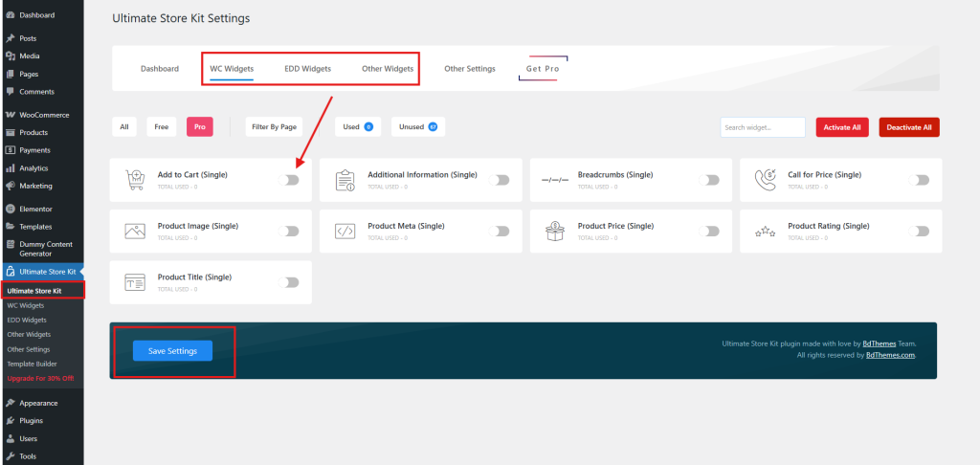Open Template Builder submenu item
This screenshot has height=465, width=980.
click(x=33, y=364)
